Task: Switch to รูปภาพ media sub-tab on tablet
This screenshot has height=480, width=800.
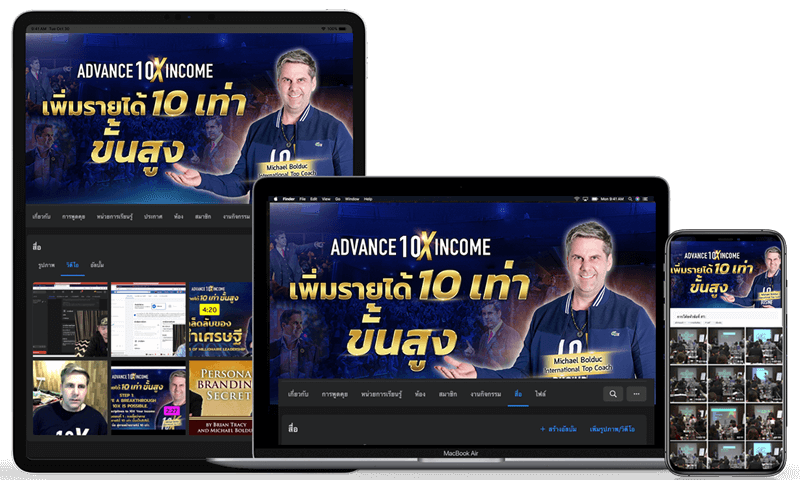Action: point(46,265)
